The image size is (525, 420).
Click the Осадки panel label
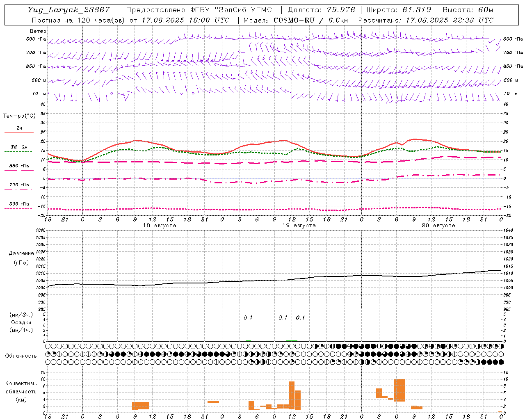[x=21, y=322]
